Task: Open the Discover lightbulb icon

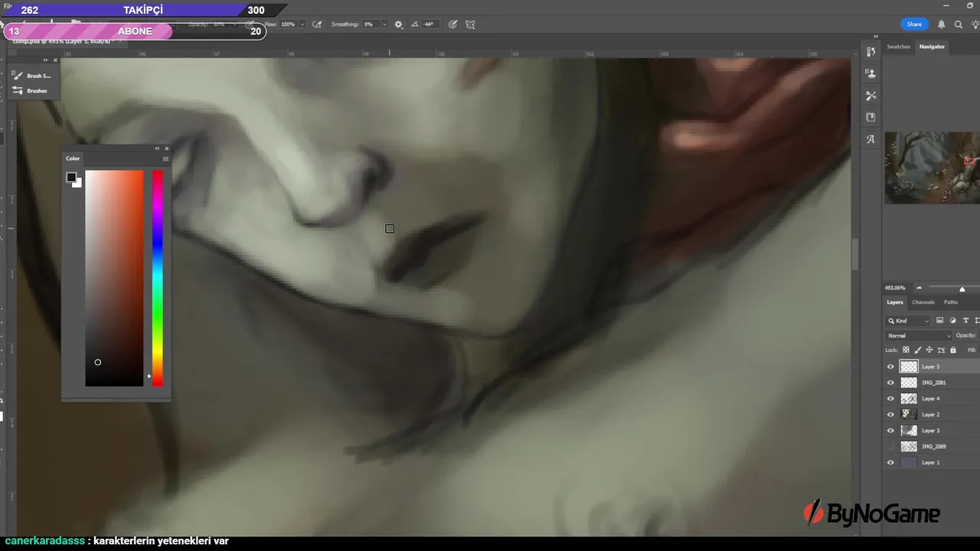Action: click(x=975, y=24)
